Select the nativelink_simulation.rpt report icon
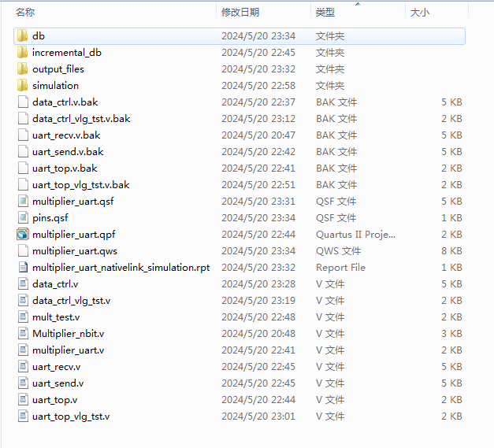The width and height of the screenshot is (494, 448). coord(23,267)
